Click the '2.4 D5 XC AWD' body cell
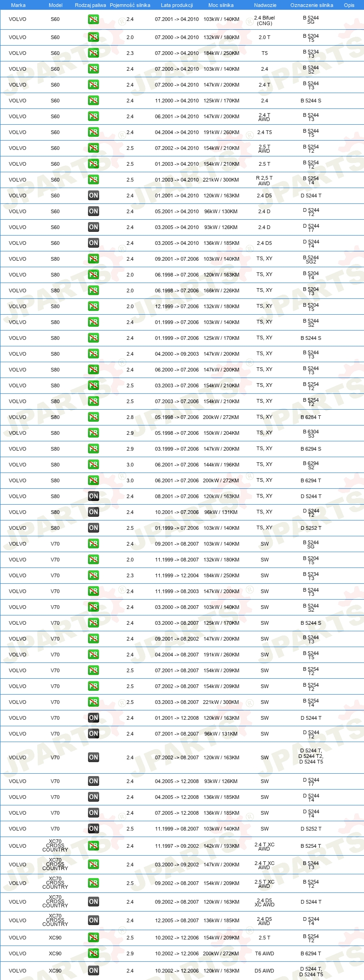This screenshot has height=980, width=364. (x=264, y=903)
